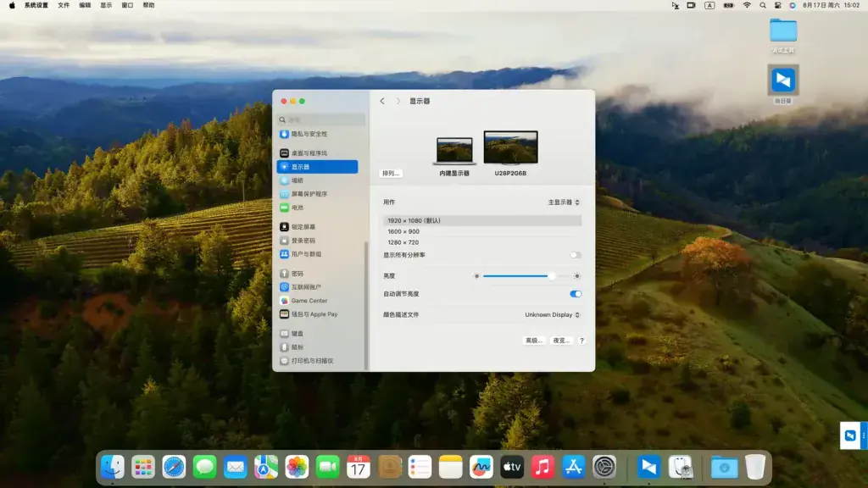
Task: Open the 编辑 menu
Action: click(x=85, y=6)
